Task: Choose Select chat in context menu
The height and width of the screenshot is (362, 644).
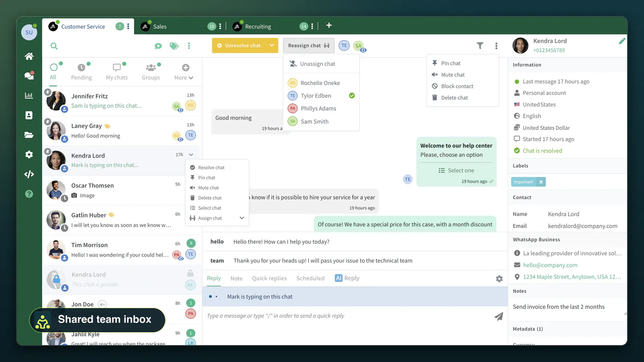Action: click(217, 208)
